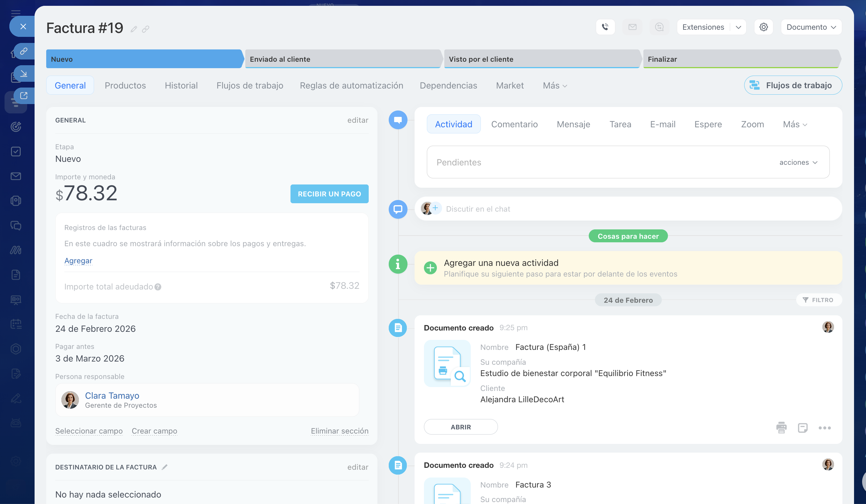Expand the Extensiones dropdown
866x504 pixels.
point(738,27)
